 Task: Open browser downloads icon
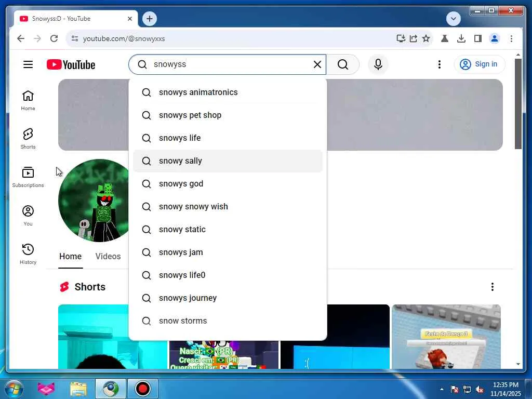[x=461, y=38]
